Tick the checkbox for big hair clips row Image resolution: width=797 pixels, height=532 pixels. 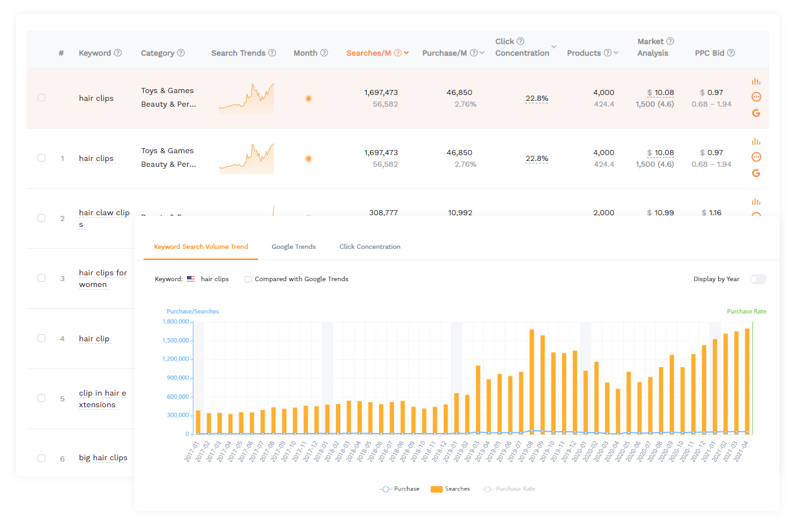click(41, 458)
